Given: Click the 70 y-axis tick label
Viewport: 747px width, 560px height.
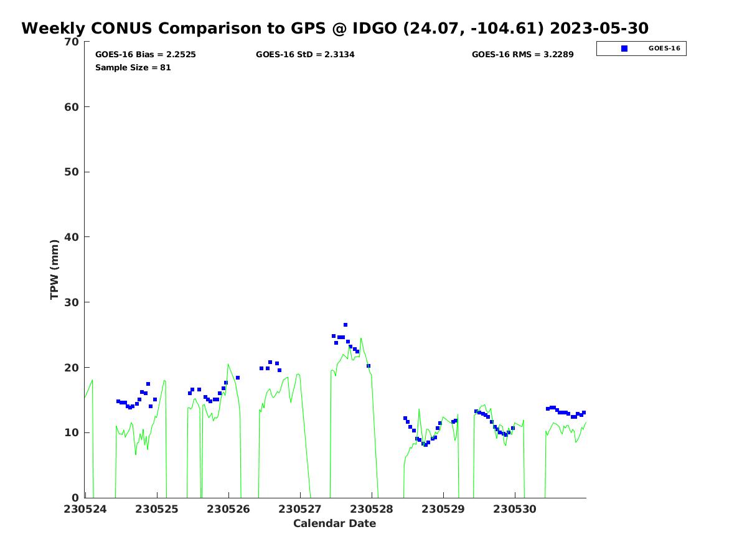Looking at the screenshot, I should (x=72, y=42).
